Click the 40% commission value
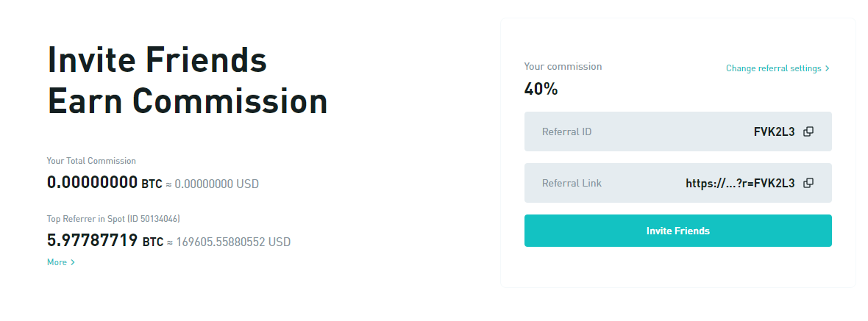Viewport: 868px width, 321px height. tap(541, 89)
